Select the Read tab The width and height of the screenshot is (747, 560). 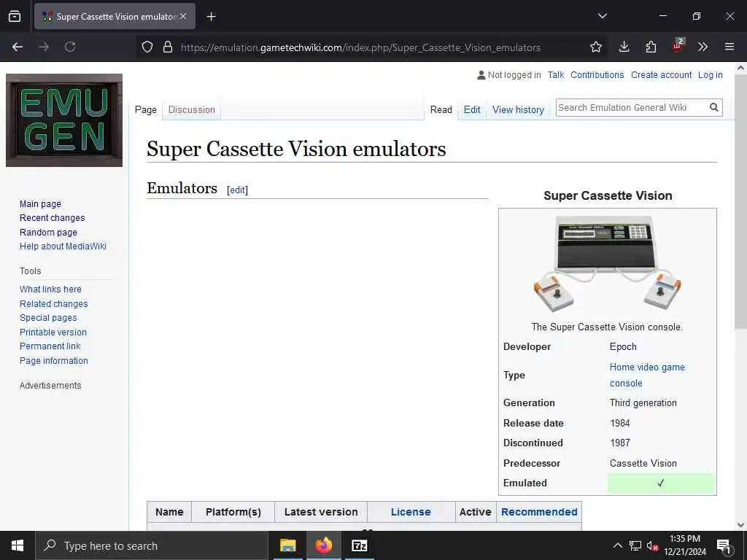(x=441, y=109)
